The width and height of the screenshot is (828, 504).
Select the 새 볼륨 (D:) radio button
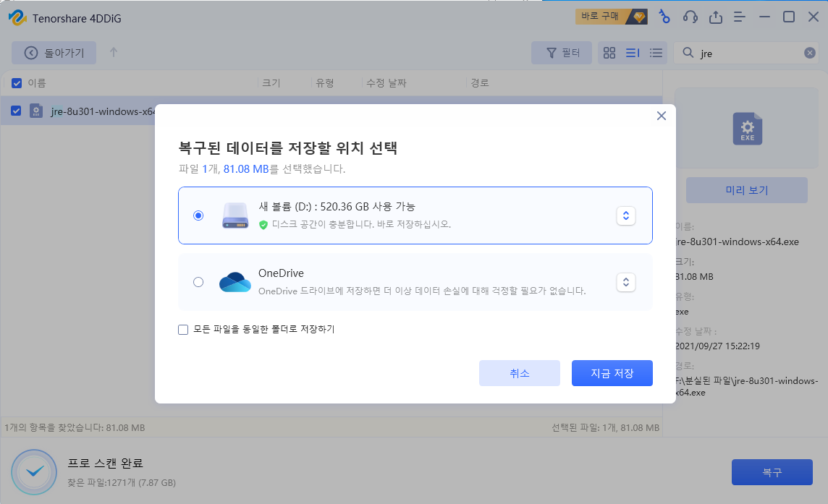click(198, 215)
